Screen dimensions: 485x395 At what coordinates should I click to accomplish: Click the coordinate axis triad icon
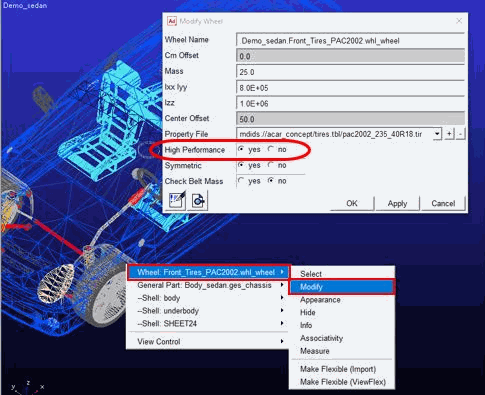[28, 387]
